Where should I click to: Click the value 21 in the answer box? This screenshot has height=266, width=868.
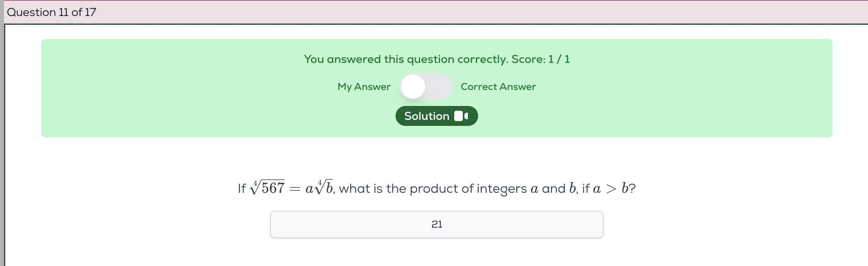pos(436,224)
